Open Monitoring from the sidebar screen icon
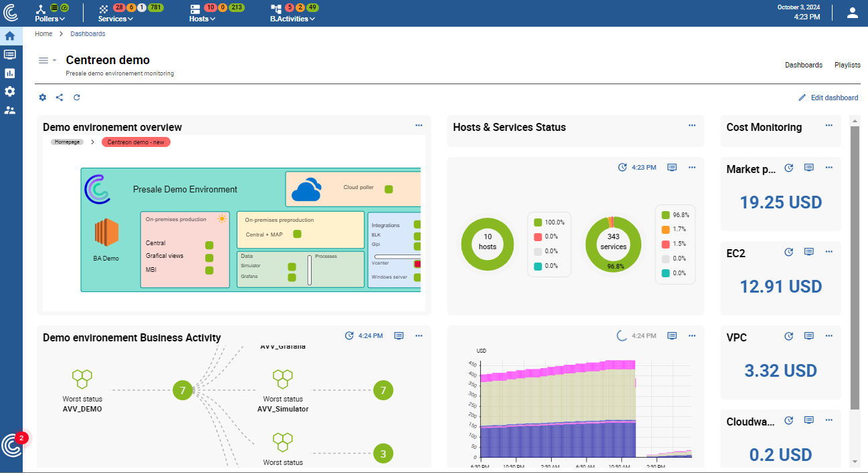This screenshot has width=868, height=473. pos(10,54)
